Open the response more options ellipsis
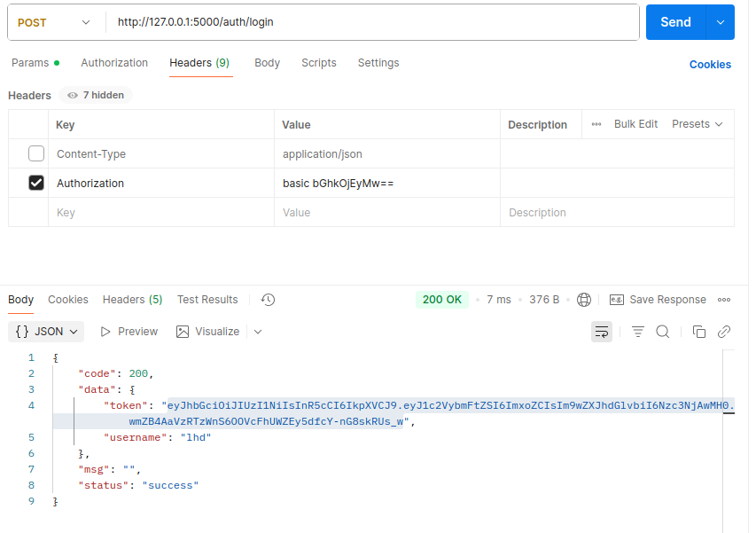The height and width of the screenshot is (533, 756). pos(724,300)
